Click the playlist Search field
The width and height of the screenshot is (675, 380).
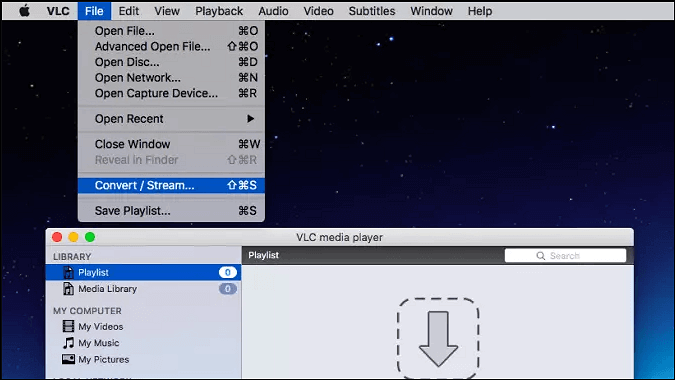coord(565,256)
